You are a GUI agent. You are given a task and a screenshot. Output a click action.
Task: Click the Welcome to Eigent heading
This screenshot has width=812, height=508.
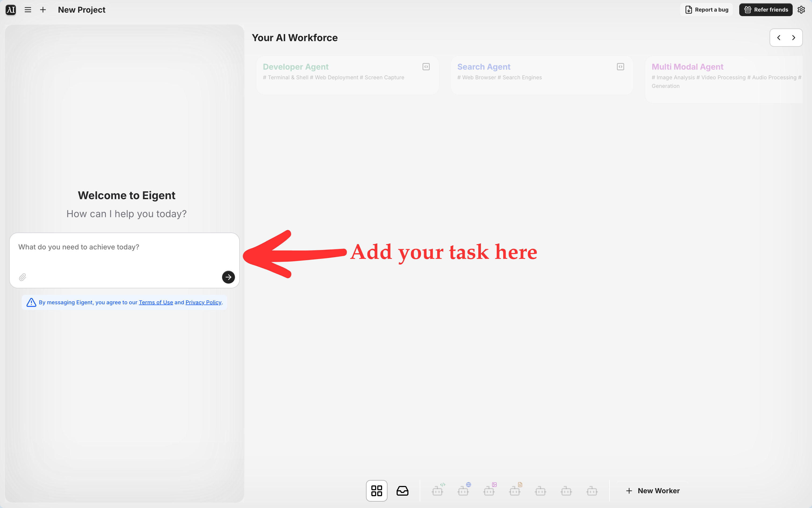point(126,195)
